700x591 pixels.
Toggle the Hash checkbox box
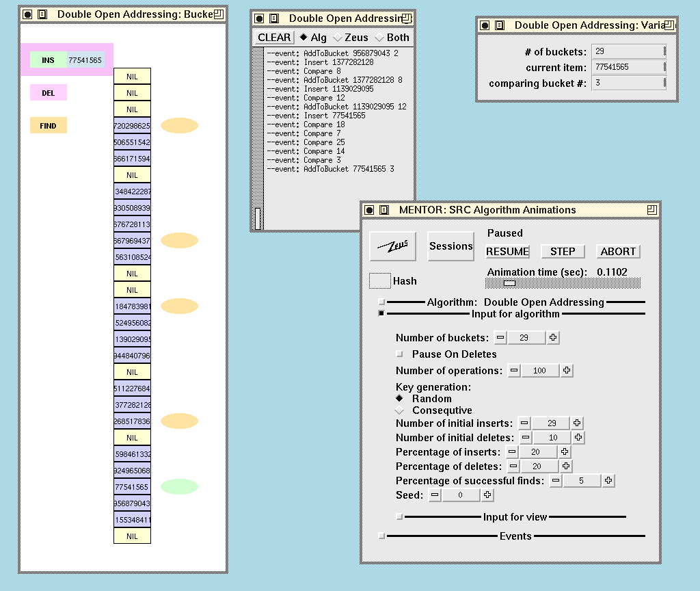click(x=380, y=280)
